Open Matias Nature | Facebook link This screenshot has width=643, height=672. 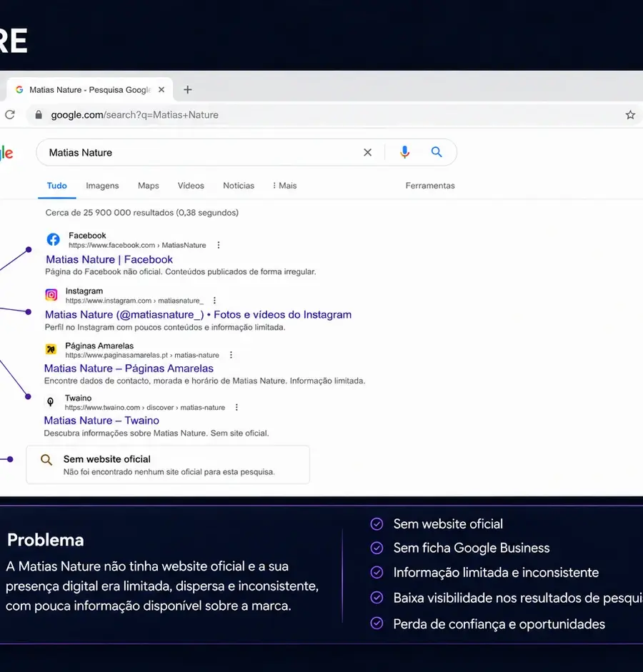click(109, 259)
